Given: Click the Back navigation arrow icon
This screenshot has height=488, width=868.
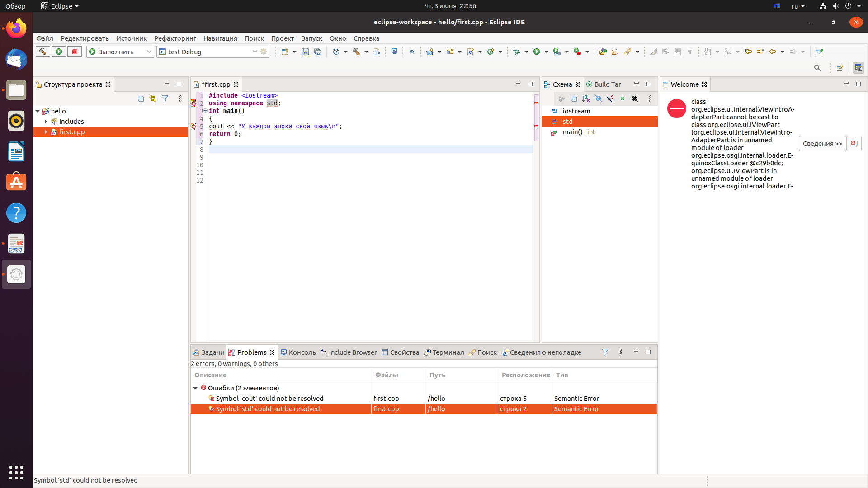Looking at the screenshot, I should (x=773, y=52).
